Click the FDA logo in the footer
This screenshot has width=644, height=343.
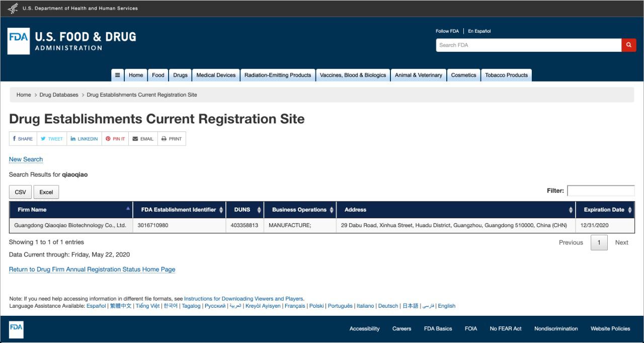(x=16, y=329)
